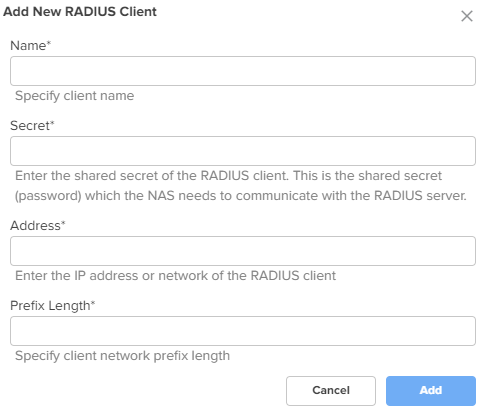Image resolution: width=480 pixels, height=410 pixels.
Task: Click into the Name input field
Action: click(243, 71)
